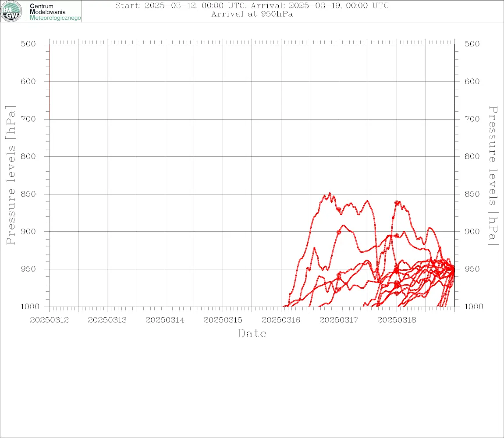Click the right axis 600 label

click(x=472, y=81)
